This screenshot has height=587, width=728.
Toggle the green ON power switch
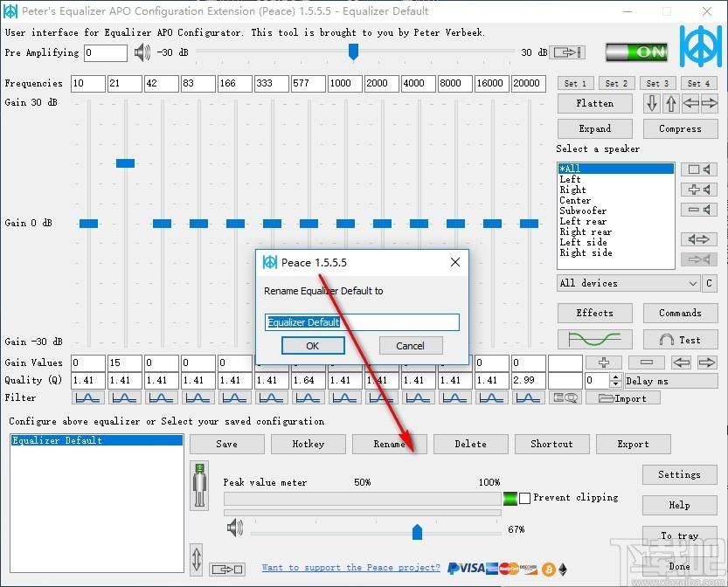tap(637, 52)
